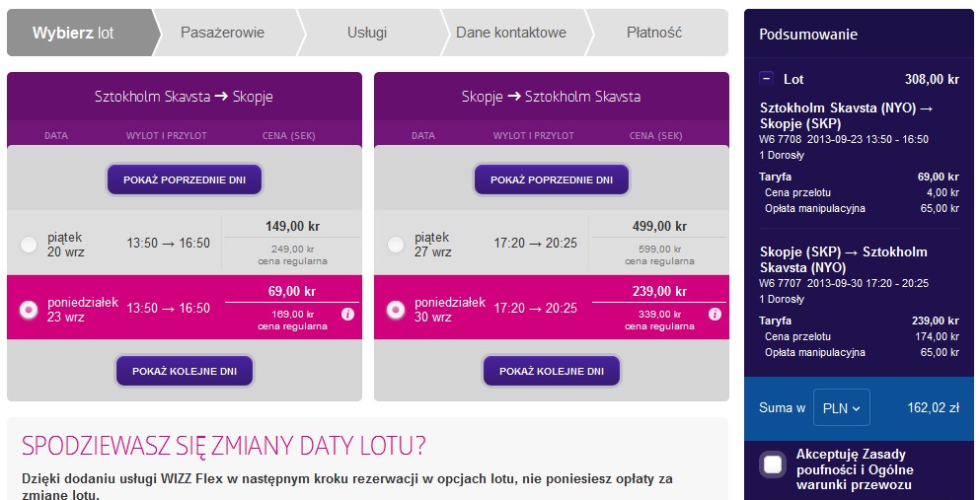980x500 pixels.
Task: Click the 149,00 kr fare price
Action: (292, 227)
